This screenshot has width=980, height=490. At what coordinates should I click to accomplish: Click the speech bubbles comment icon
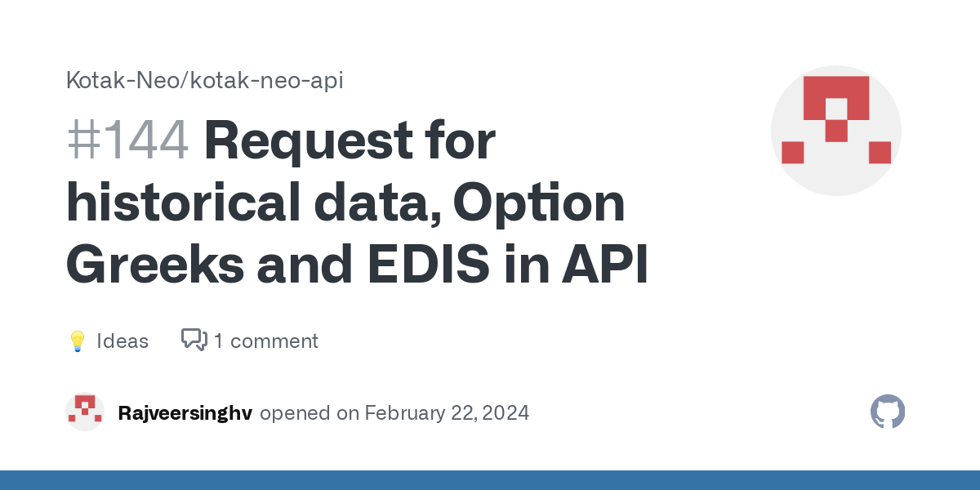pos(194,340)
